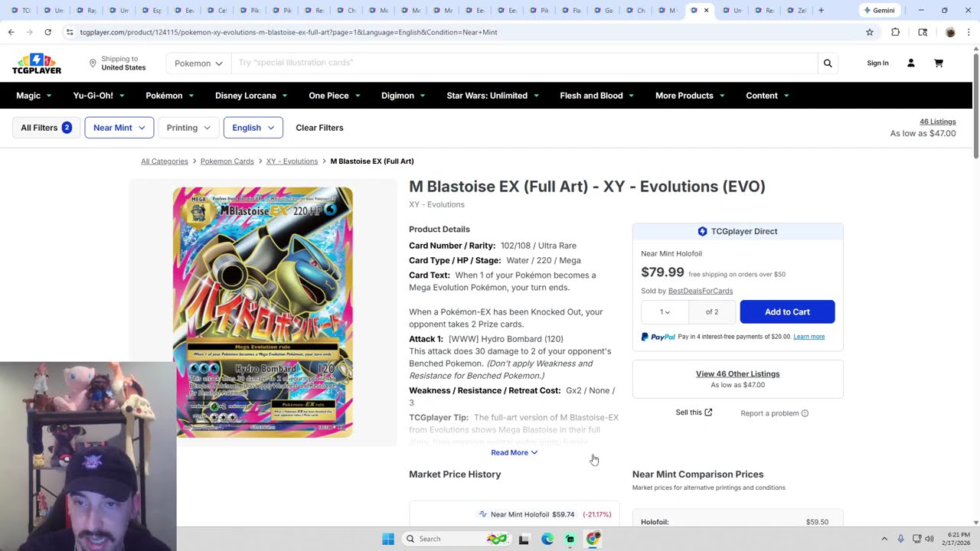The width and height of the screenshot is (980, 551).
Task: Click Report a problem
Action: click(774, 413)
